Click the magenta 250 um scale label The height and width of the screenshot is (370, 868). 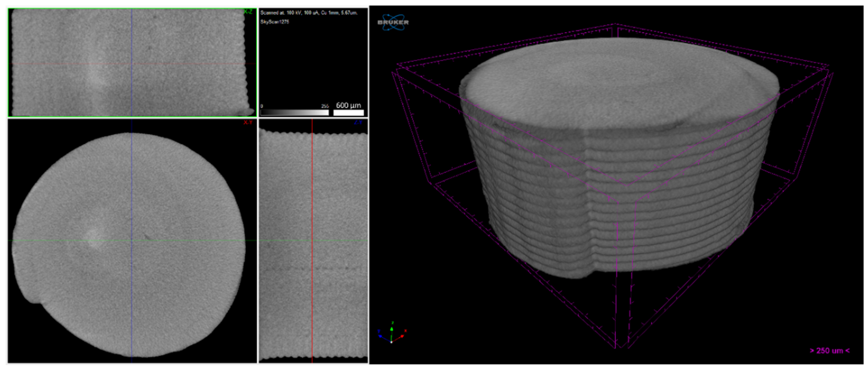pyautogui.click(x=830, y=351)
